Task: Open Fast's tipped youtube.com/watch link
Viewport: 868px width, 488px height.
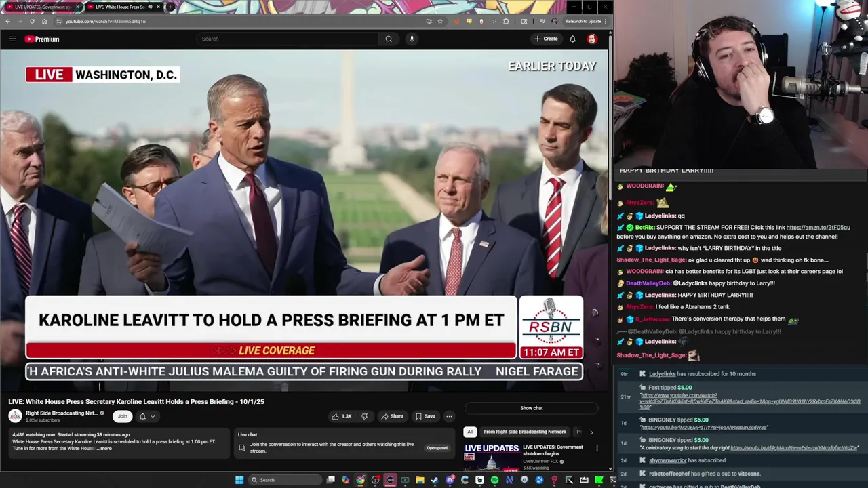Action: [750, 401]
